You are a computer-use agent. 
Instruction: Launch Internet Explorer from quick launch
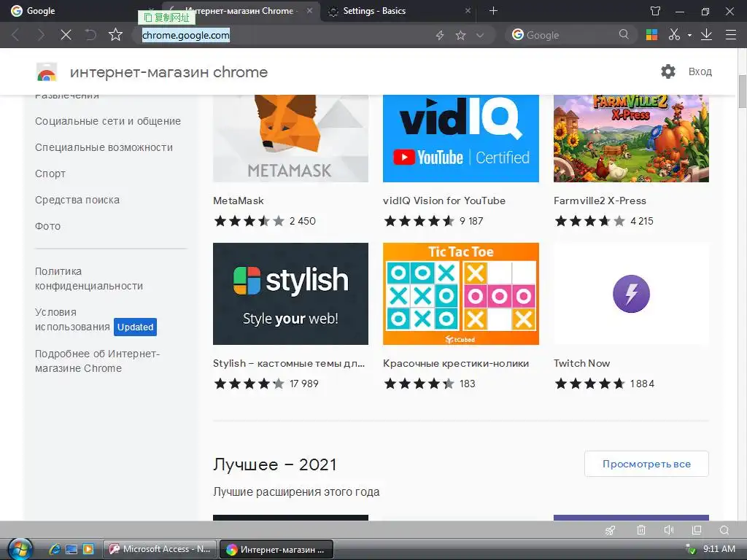pyautogui.click(x=54, y=549)
